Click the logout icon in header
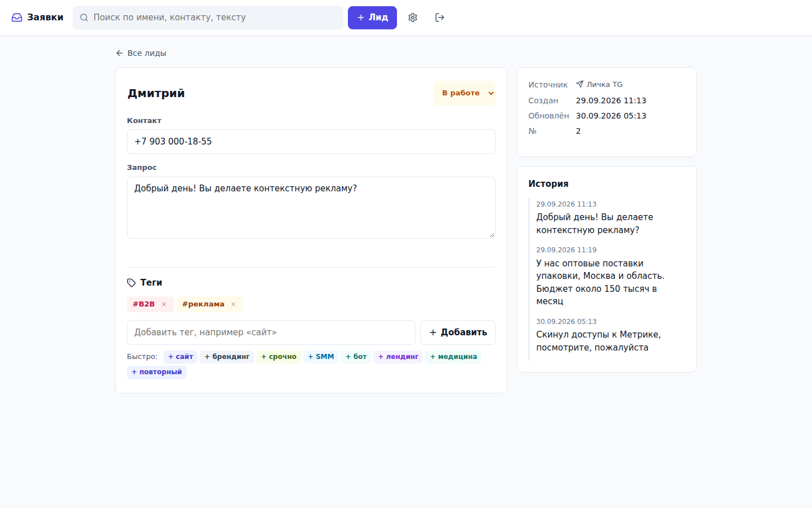The width and height of the screenshot is (812, 508). 440,17
